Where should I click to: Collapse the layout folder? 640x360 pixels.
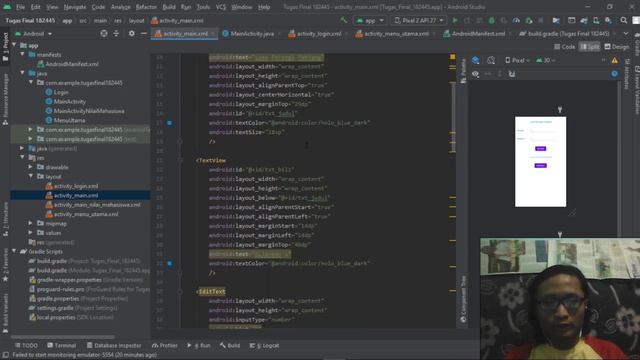pos(31,176)
